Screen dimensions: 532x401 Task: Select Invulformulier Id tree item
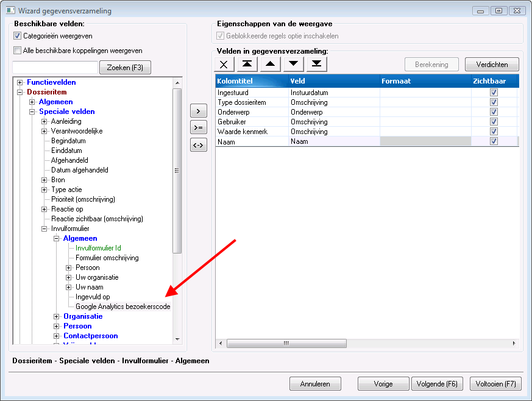pos(98,248)
